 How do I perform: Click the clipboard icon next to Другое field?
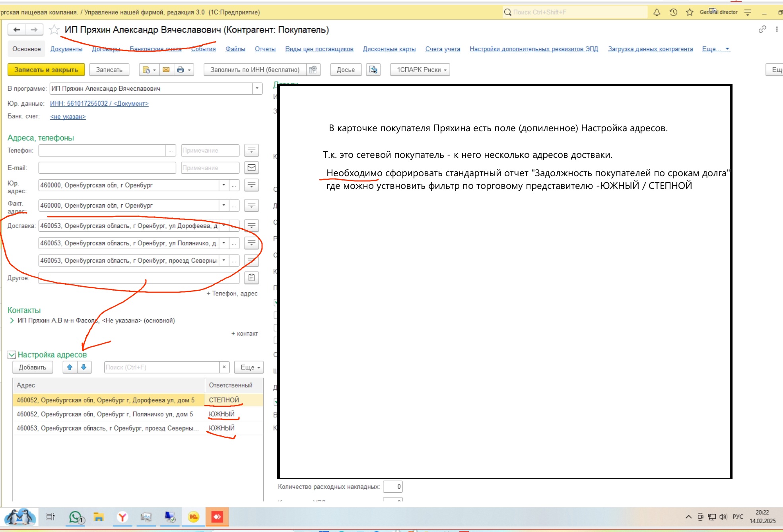pos(251,278)
